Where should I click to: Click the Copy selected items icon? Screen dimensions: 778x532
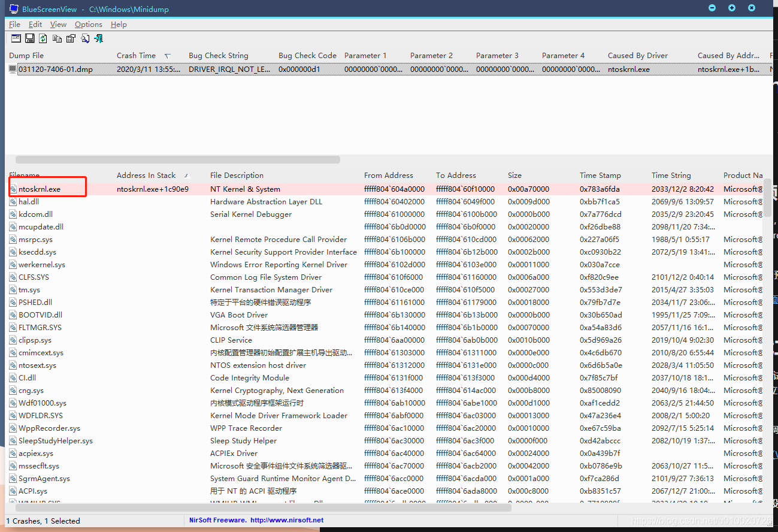tap(57, 38)
